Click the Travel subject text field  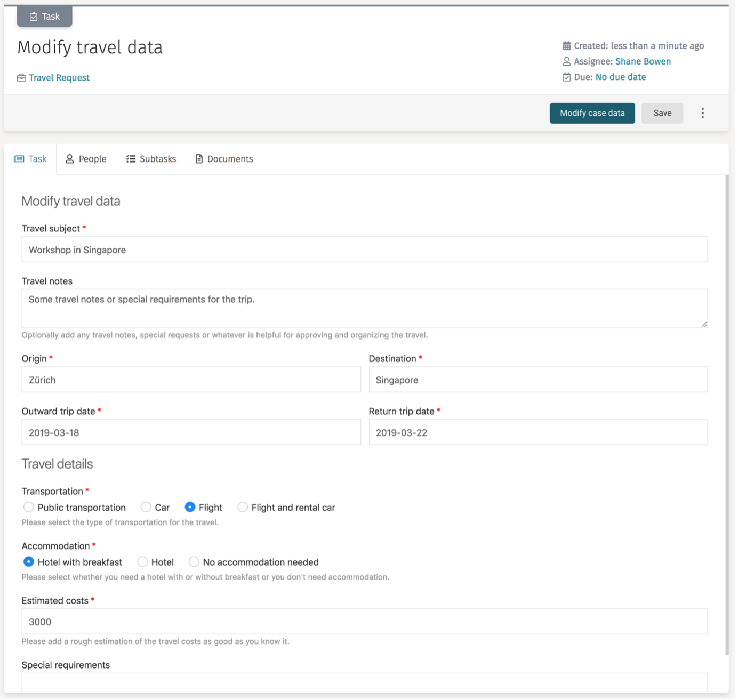click(x=364, y=249)
